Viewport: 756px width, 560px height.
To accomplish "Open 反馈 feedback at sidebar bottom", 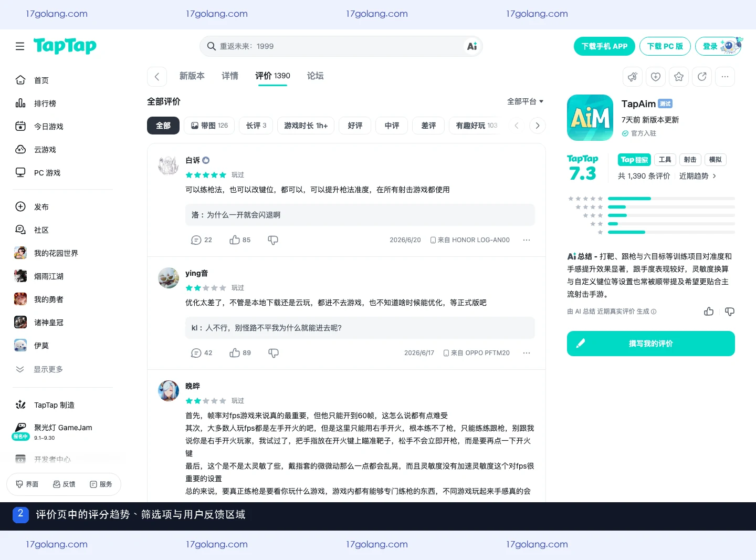I will pyautogui.click(x=64, y=484).
